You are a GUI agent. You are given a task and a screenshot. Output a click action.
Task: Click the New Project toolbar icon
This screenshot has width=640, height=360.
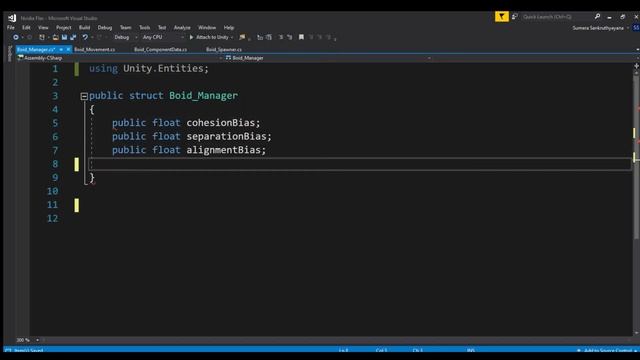42,37
